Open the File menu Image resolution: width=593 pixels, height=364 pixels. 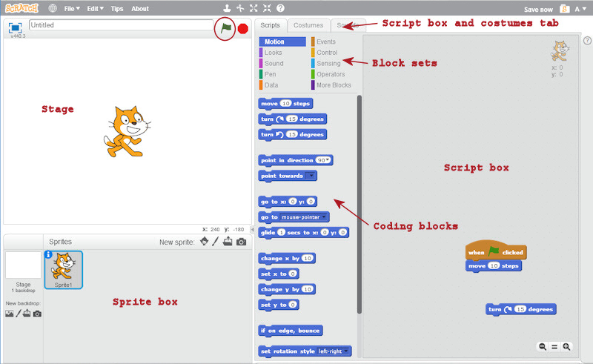pos(72,8)
